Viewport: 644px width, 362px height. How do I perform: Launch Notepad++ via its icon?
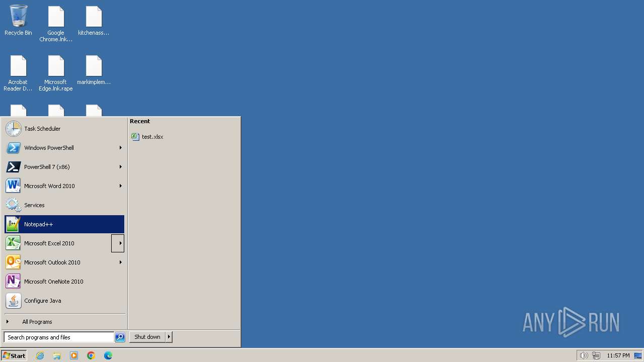(13, 224)
